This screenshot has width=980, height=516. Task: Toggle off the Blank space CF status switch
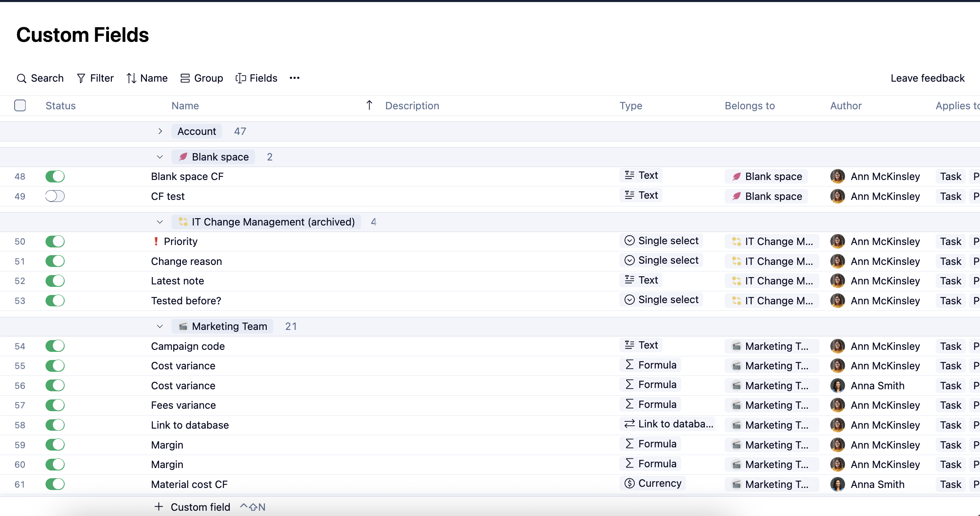click(x=55, y=176)
